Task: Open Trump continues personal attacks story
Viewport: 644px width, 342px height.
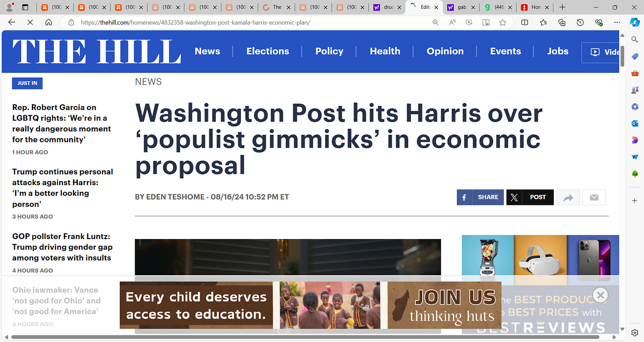Action: pyautogui.click(x=62, y=188)
